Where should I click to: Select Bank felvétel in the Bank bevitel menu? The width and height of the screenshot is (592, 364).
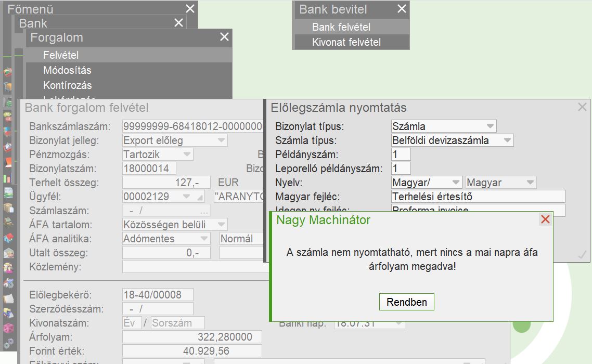(352, 27)
